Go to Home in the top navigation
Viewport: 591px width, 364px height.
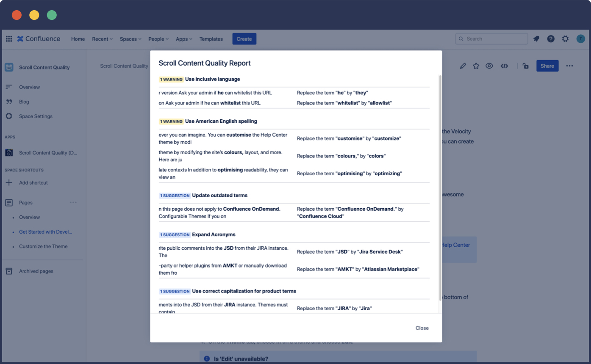(78, 39)
